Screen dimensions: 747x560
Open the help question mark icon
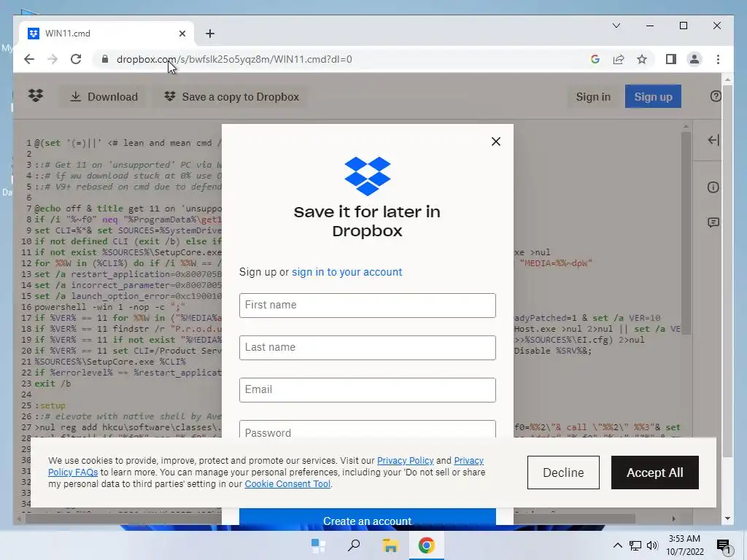pyautogui.click(x=716, y=96)
